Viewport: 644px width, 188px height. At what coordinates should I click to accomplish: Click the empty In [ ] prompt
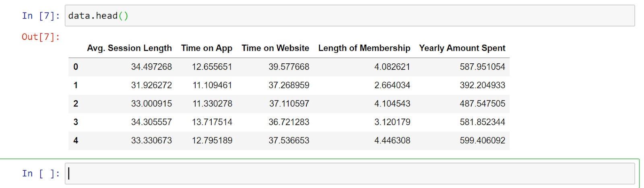[41, 173]
